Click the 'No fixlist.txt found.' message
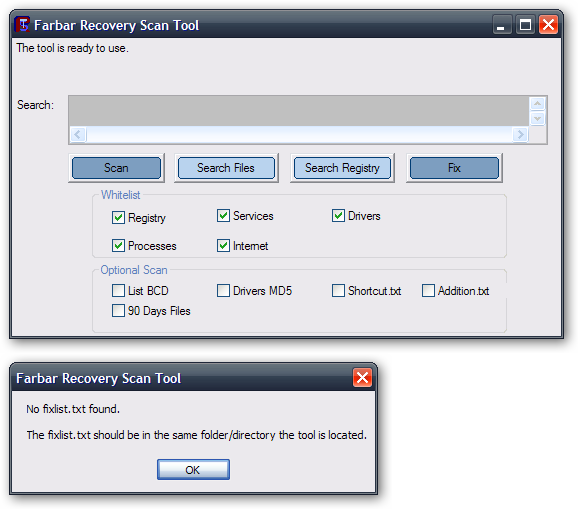 point(73,409)
